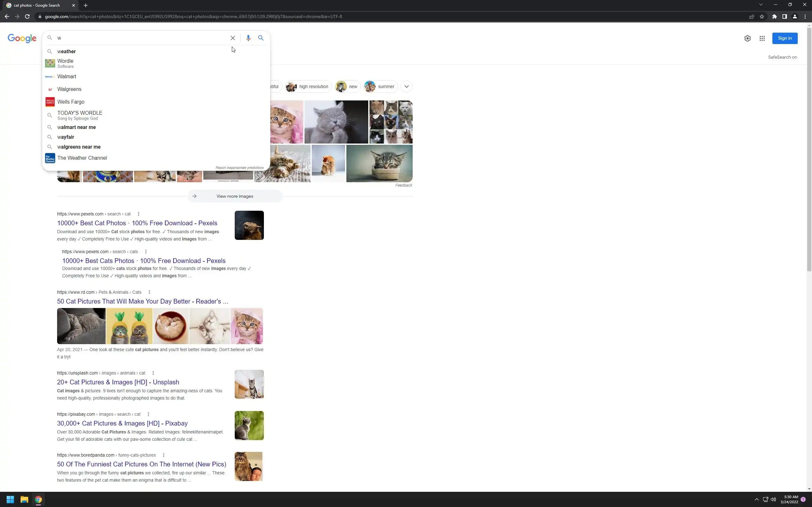Click View more images button
The width and height of the screenshot is (812, 507).
click(234, 196)
